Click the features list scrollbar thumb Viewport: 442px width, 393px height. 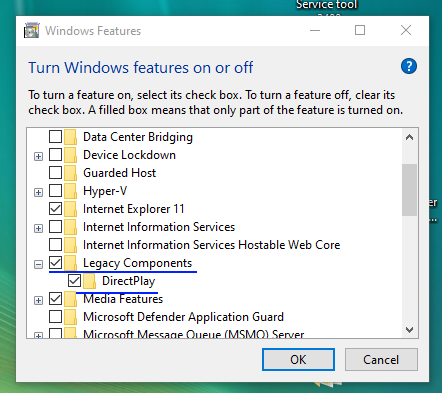(x=409, y=190)
